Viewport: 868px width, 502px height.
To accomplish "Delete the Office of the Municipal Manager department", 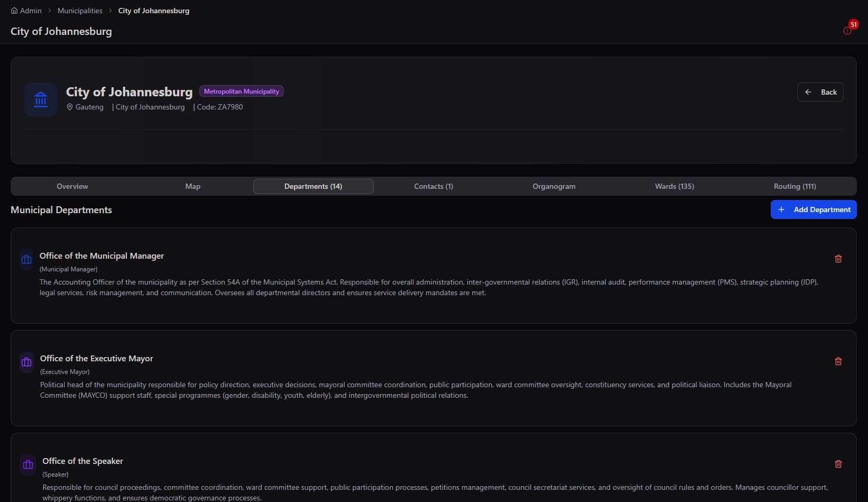I will click(838, 259).
